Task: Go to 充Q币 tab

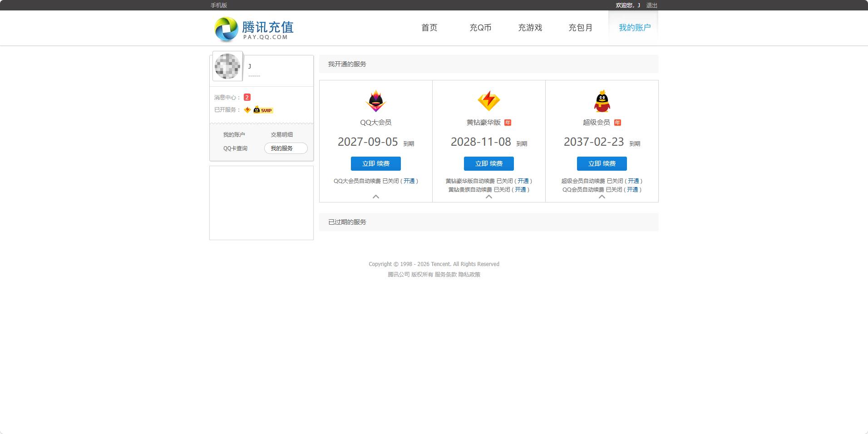Action: click(480, 28)
